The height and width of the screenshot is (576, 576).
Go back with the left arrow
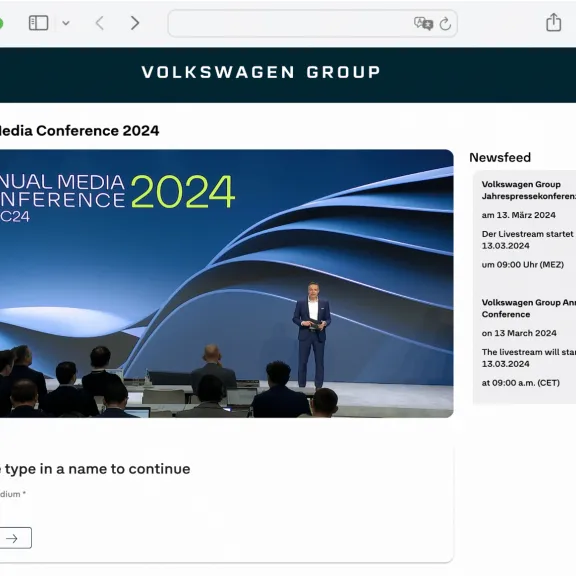coord(100,23)
